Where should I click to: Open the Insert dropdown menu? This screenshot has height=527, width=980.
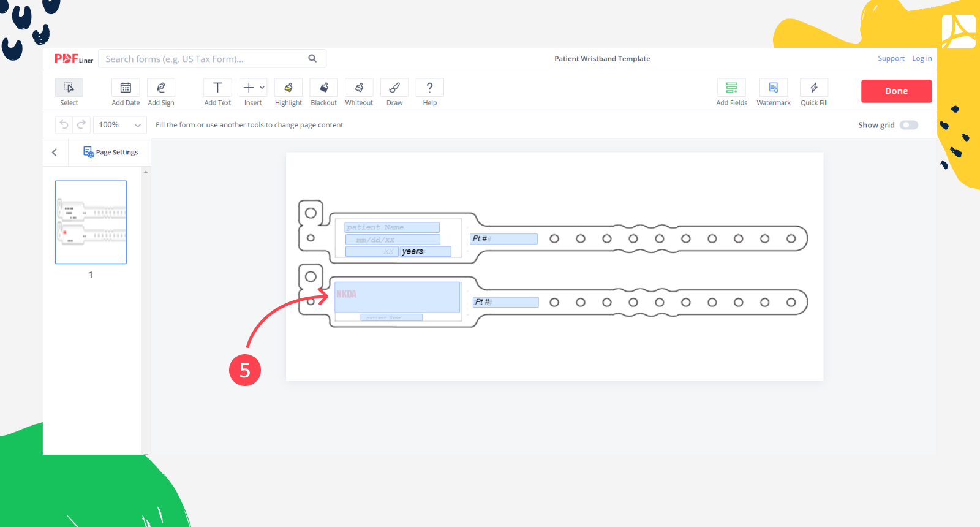pyautogui.click(x=253, y=88)
